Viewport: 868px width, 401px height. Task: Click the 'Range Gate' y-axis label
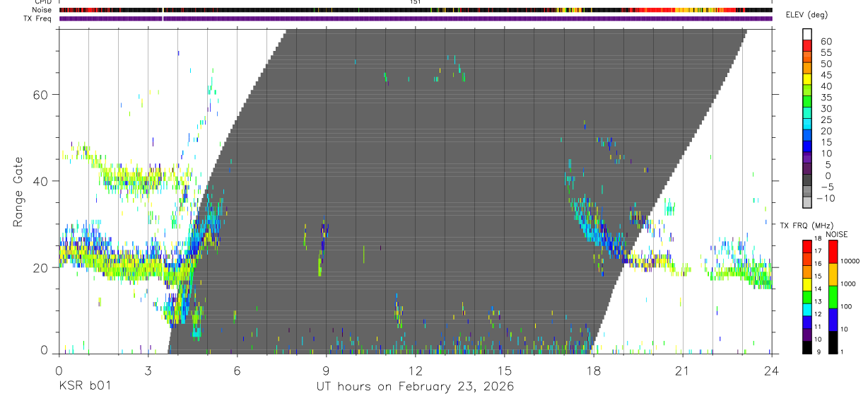tap(19, 192)
